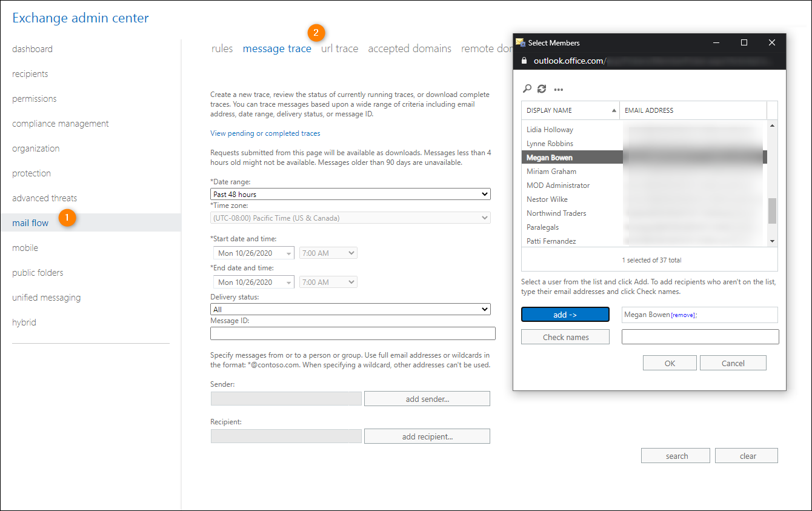Open public folders in the navigation
812x511 pixels.
click(x=38, y=273)
